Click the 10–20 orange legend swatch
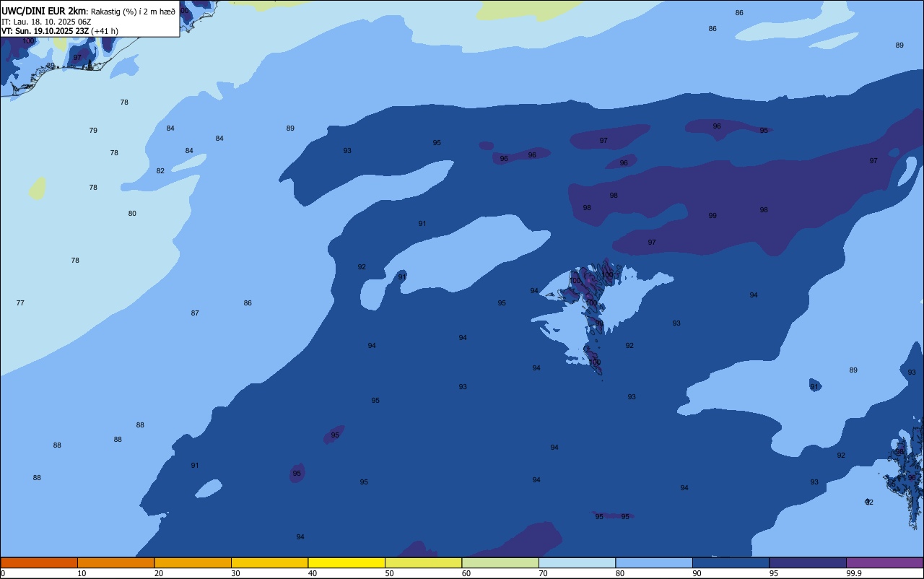This screenshot has height=579, width=924. pyautogui.click(x=115, y=562)
